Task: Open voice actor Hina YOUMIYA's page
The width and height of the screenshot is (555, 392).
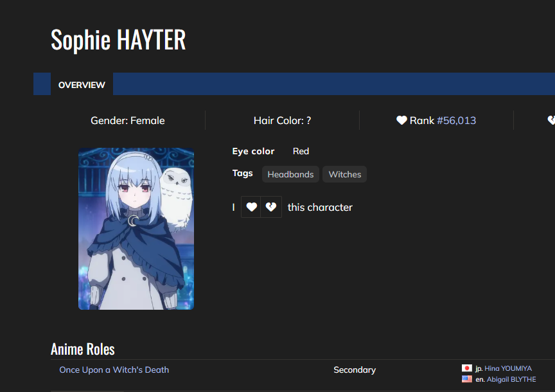Action: coord(508,368)
